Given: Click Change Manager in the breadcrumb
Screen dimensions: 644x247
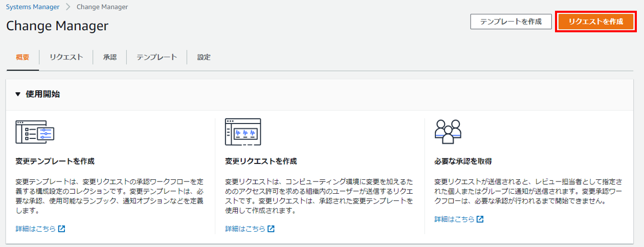Looking at the screenshot, I should [x=102, y=7].
